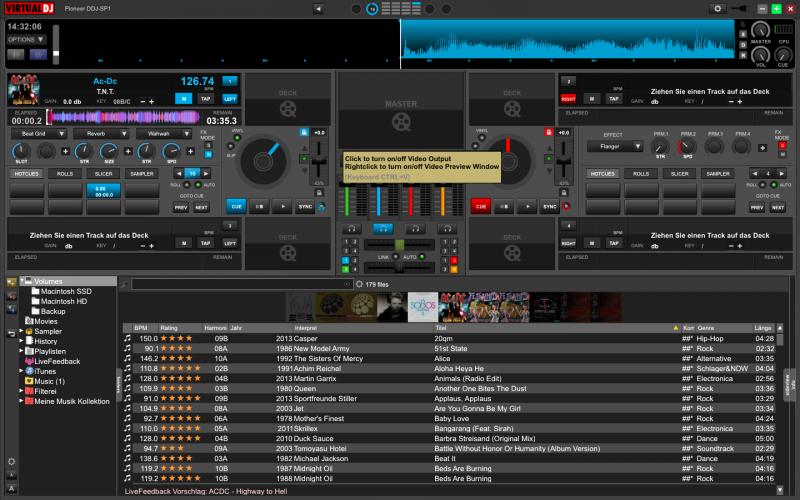Click plus button next to Wahwah knobs

pos(190,151)
